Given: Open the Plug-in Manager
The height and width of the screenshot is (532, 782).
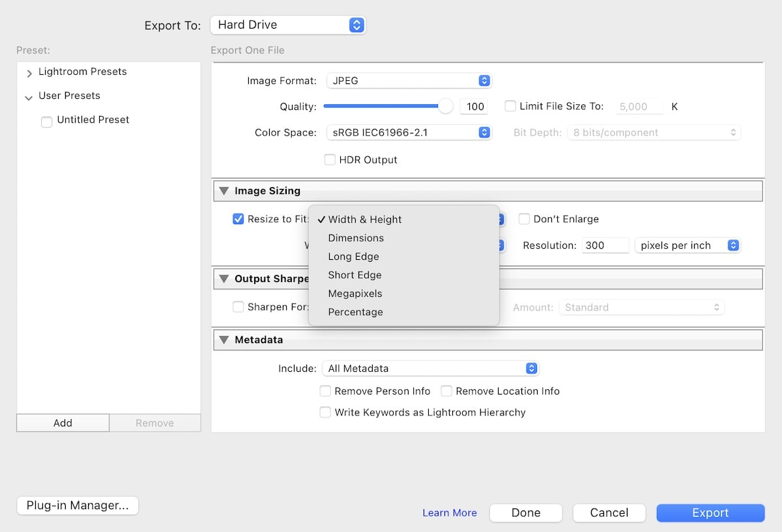Looking at the screenshot, I should (x=77, y=505).
